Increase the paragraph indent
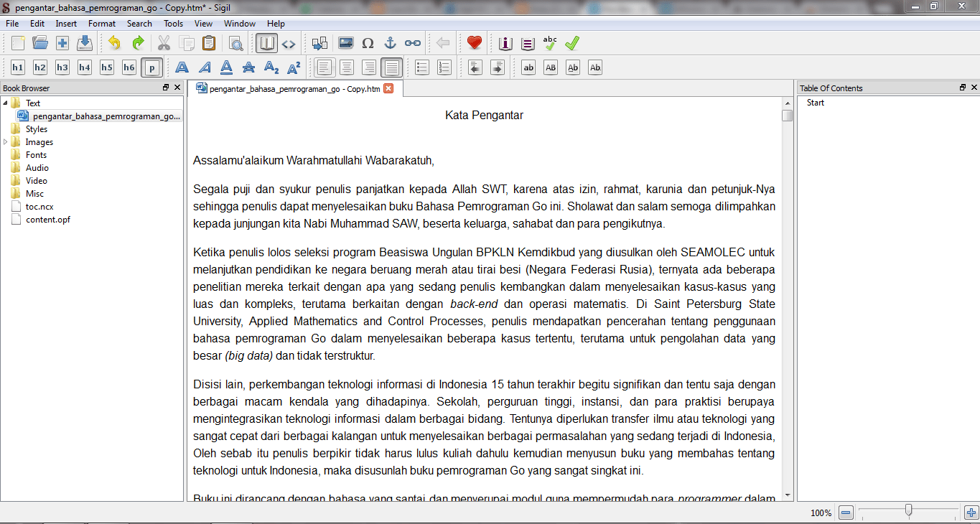 tap(497, 67)
